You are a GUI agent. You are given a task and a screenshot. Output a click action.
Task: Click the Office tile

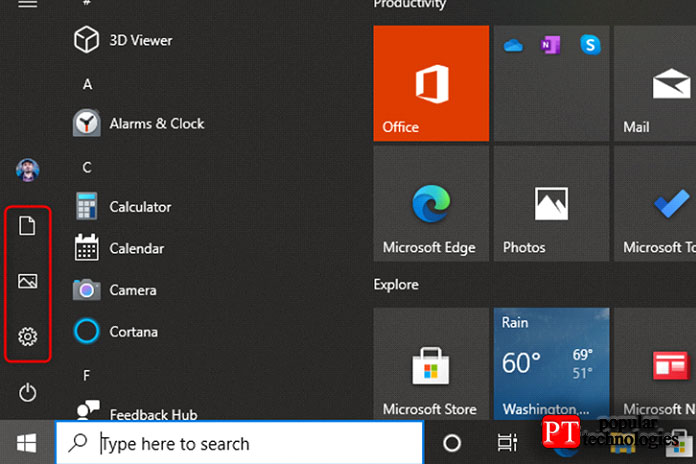click(x=431, y=83)
